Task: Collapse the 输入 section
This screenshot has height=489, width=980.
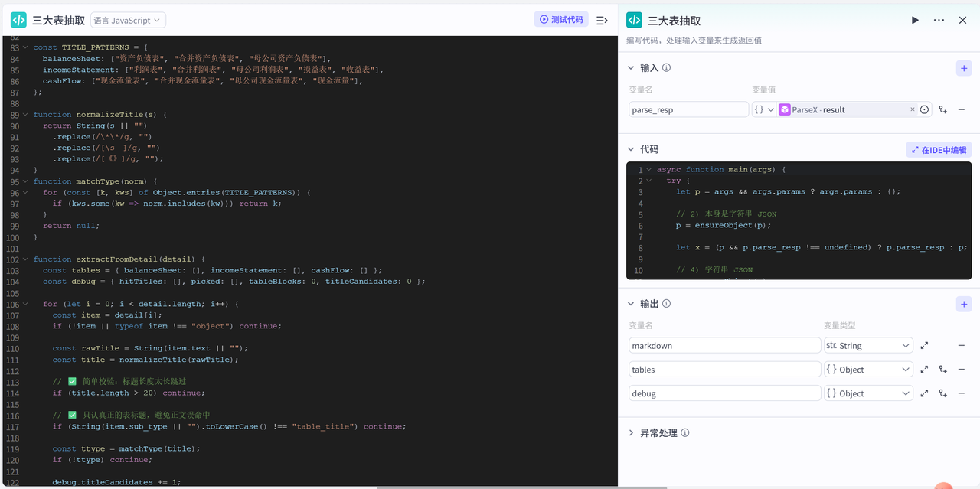Action: [632, 68]
